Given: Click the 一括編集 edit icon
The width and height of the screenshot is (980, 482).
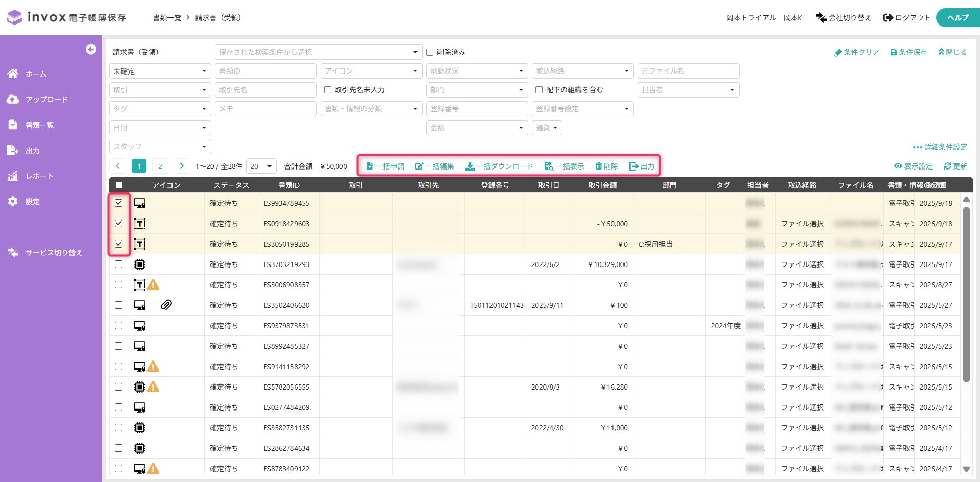Looking at the screenshot, I should pos(419,166).
